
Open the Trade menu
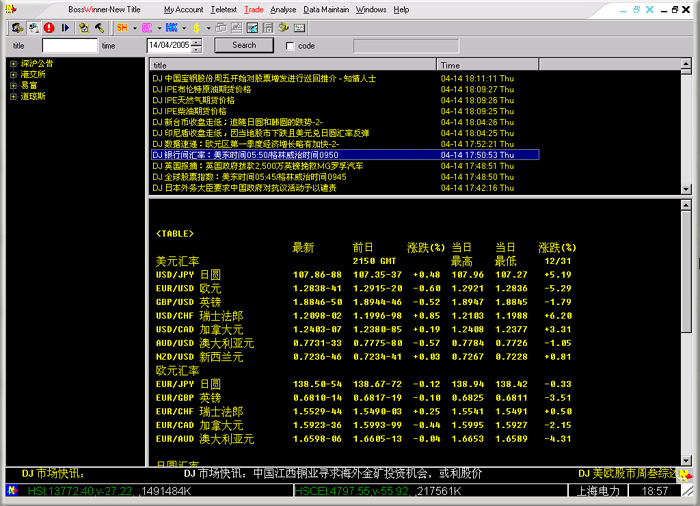(254, 9)
